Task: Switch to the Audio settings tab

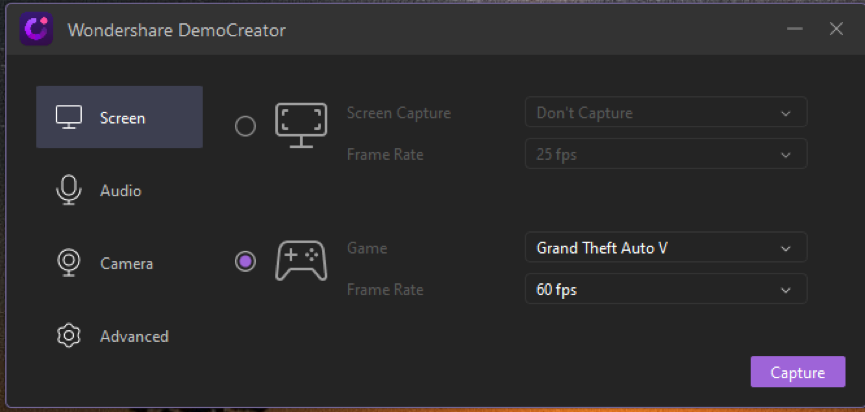Action: click(119, 190)
